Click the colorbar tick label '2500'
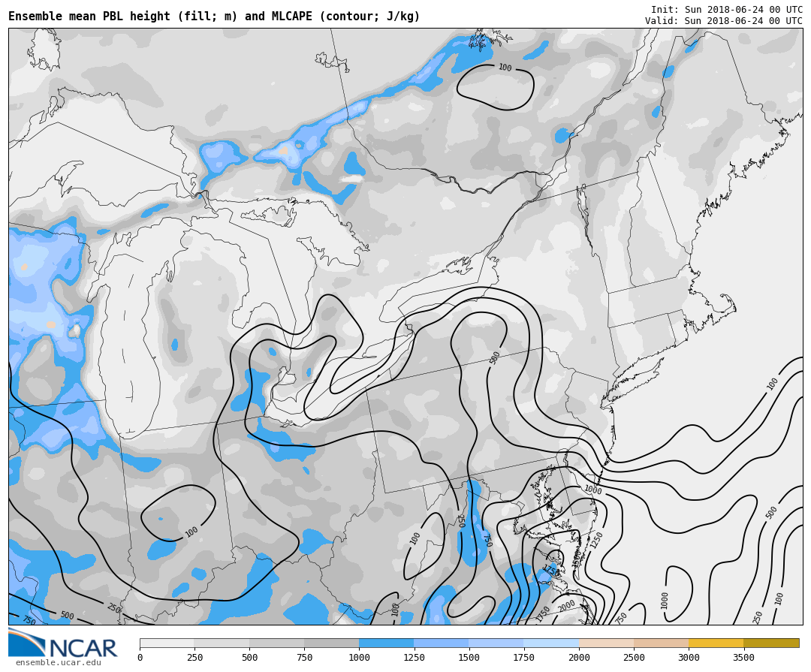This screenshot has height=672, width=811. tap(634, 658)
